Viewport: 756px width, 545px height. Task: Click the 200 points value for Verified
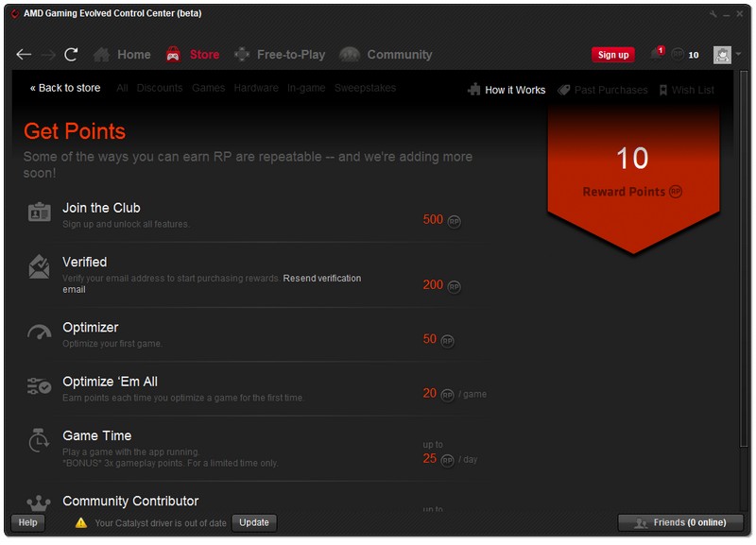433,284
